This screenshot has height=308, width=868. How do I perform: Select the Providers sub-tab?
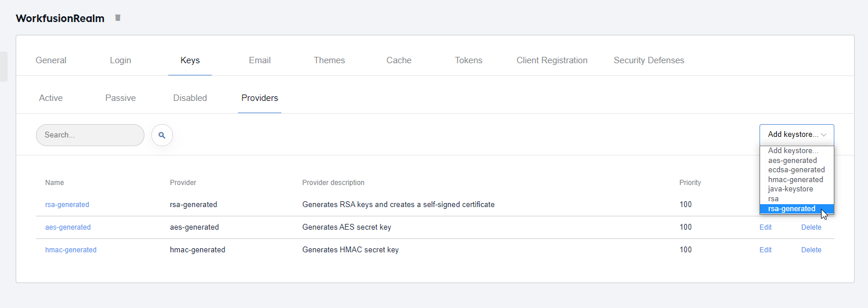point(260,98)
